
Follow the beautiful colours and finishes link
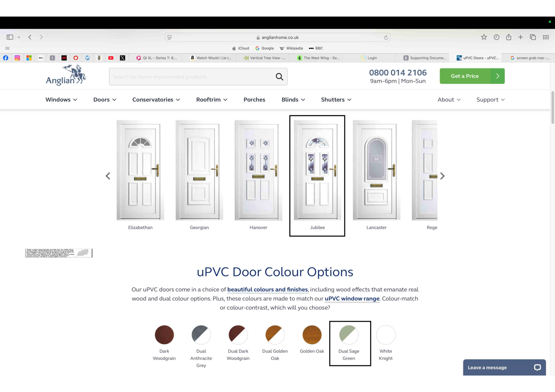click(267, 289)
